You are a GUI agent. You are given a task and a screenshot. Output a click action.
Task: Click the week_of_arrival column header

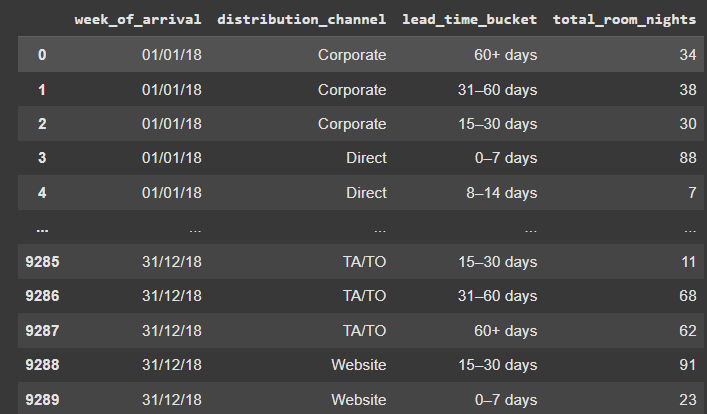(138, 19)
